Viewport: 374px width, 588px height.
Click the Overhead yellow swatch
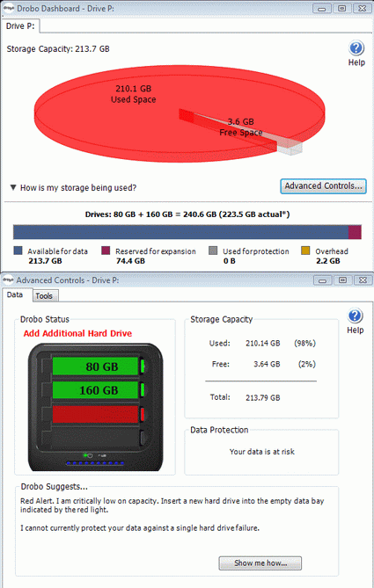305,250
